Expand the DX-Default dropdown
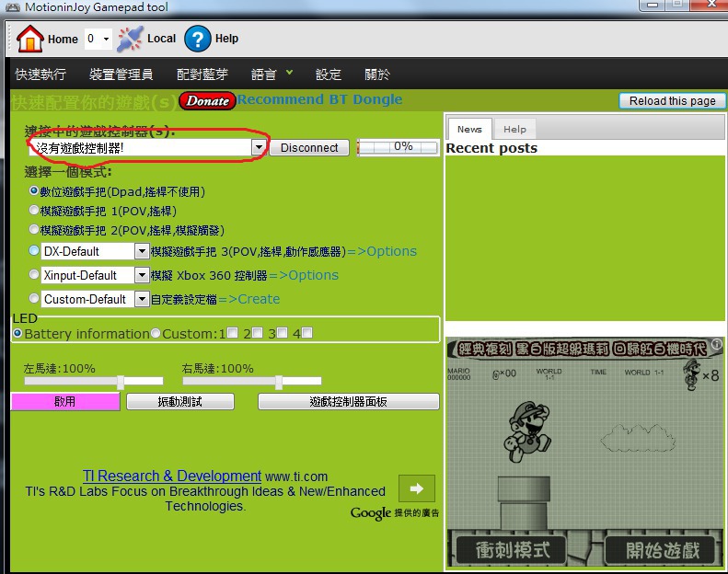The image size is (728, 574). point(142,251)
